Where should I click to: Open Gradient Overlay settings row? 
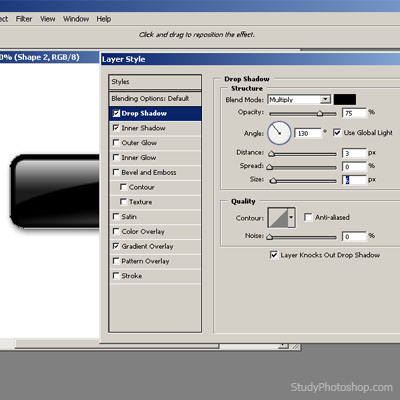[x=155, y=246]
